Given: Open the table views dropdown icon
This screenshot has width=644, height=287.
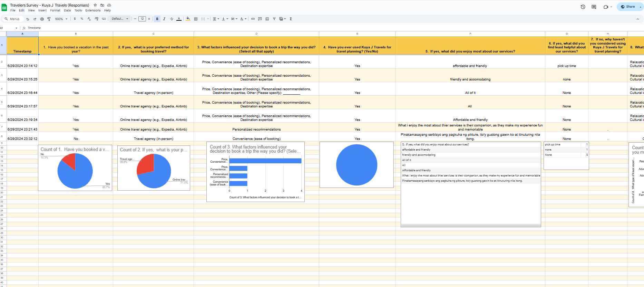Looking at the screenshot, I should [282, 19].
